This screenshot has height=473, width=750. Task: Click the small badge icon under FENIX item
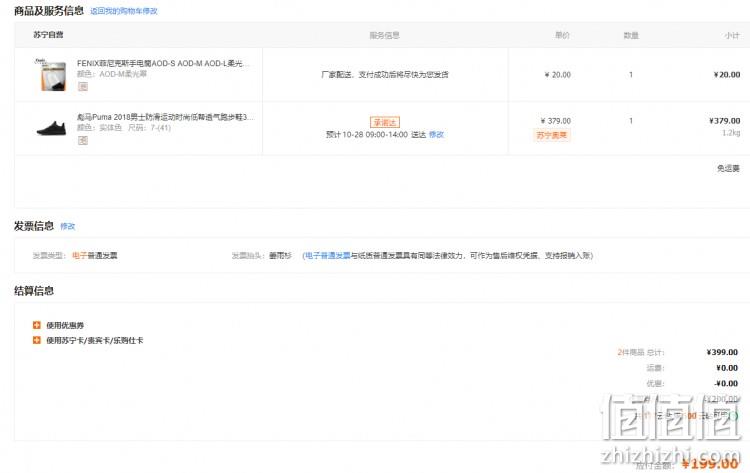[x=83, y=87]
